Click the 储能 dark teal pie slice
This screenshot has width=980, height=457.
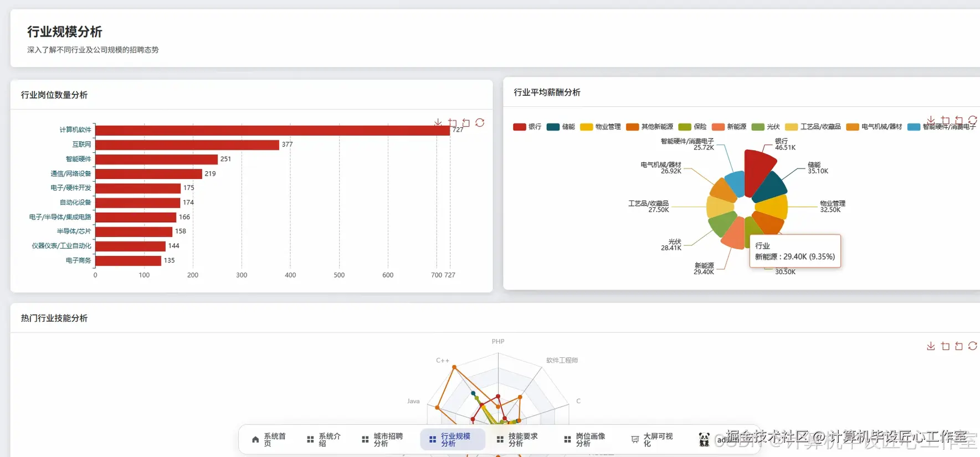[x=771, y=188]
